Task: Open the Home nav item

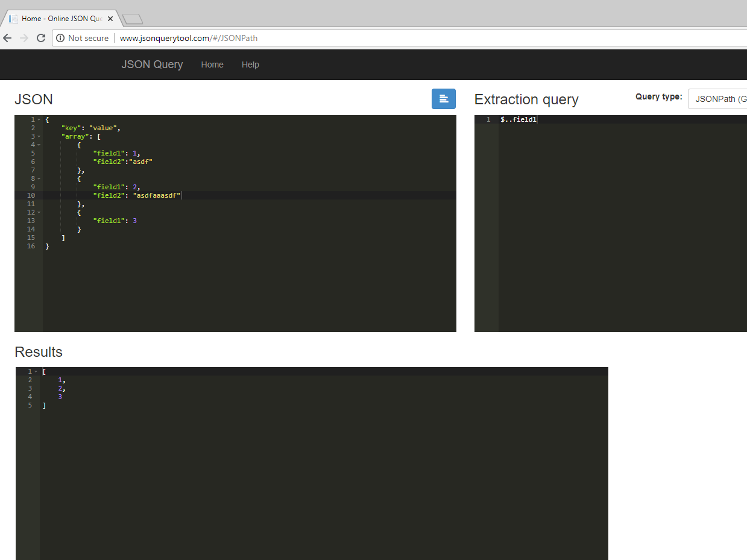Action: 212,64
